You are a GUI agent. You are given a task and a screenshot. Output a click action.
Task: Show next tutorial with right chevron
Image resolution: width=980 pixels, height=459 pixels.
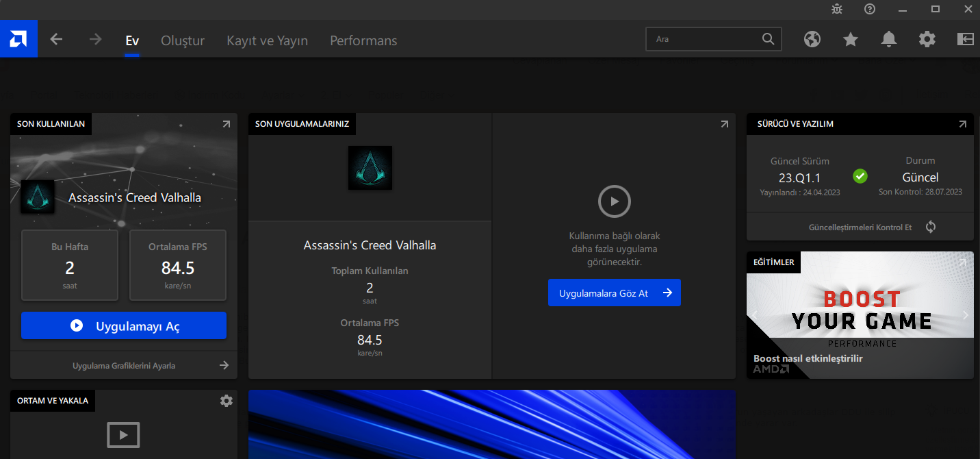point(966,315)
